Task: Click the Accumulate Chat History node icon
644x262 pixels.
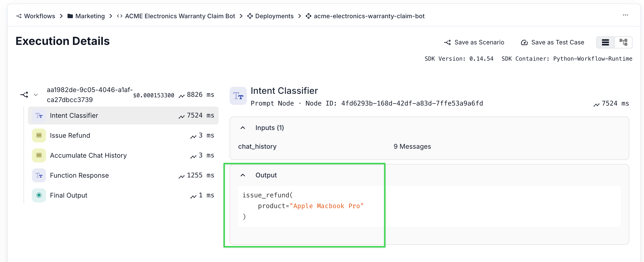Action: pos(39,155)
